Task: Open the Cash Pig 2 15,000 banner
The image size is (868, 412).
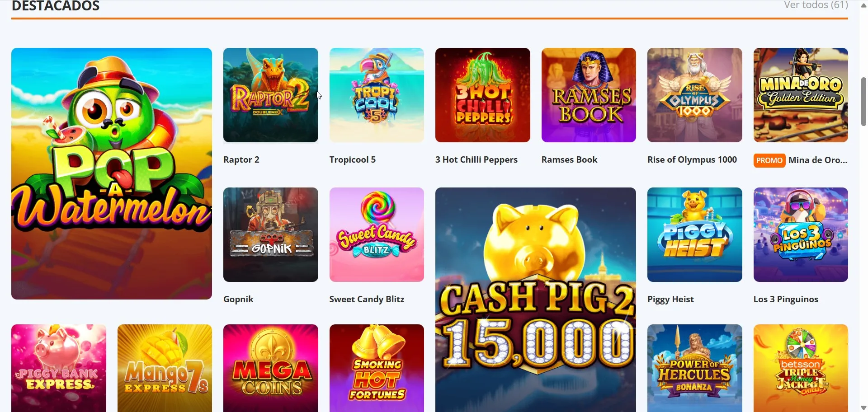Action: (x=536, y=300)
